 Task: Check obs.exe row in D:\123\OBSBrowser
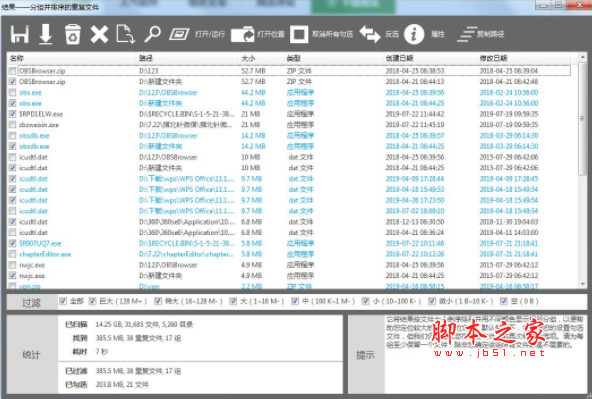[x=12, y=92]
